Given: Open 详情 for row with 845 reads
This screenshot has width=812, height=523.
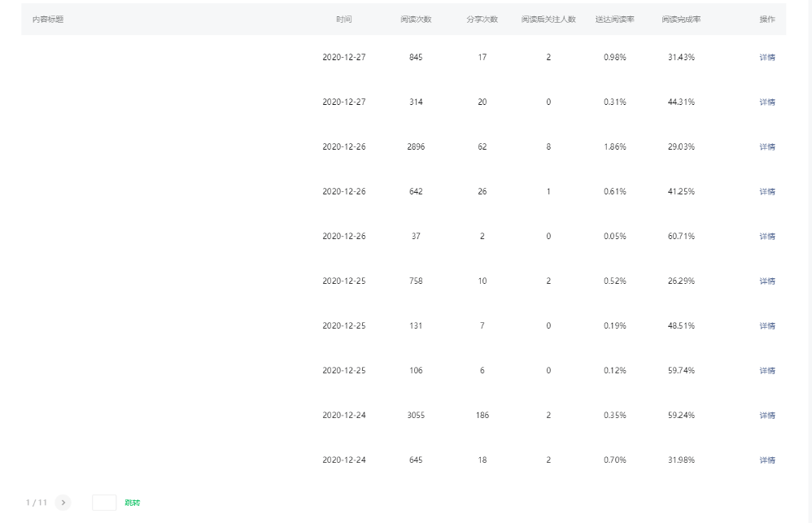Looking at the screenshot, I should [766, 58].
